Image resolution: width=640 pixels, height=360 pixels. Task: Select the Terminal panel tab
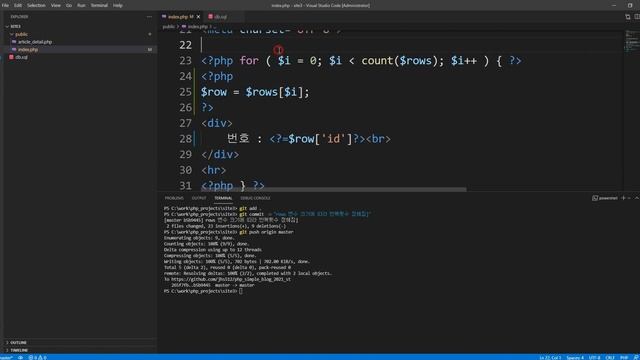coord(223,198)
